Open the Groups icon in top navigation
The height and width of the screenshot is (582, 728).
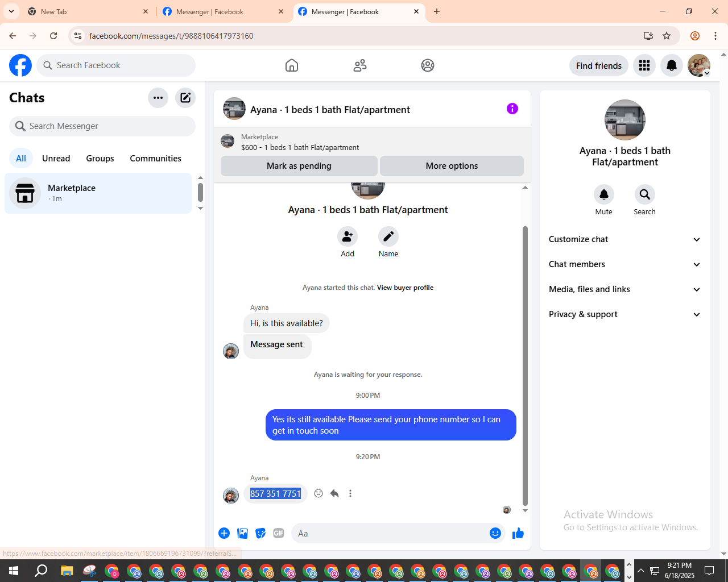[x=428, y=65]
